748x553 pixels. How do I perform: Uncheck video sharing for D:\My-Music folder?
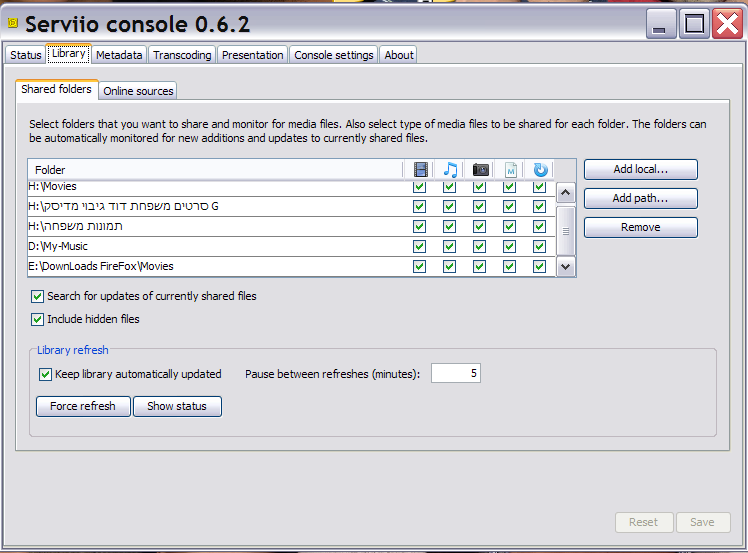click(420, 246)
